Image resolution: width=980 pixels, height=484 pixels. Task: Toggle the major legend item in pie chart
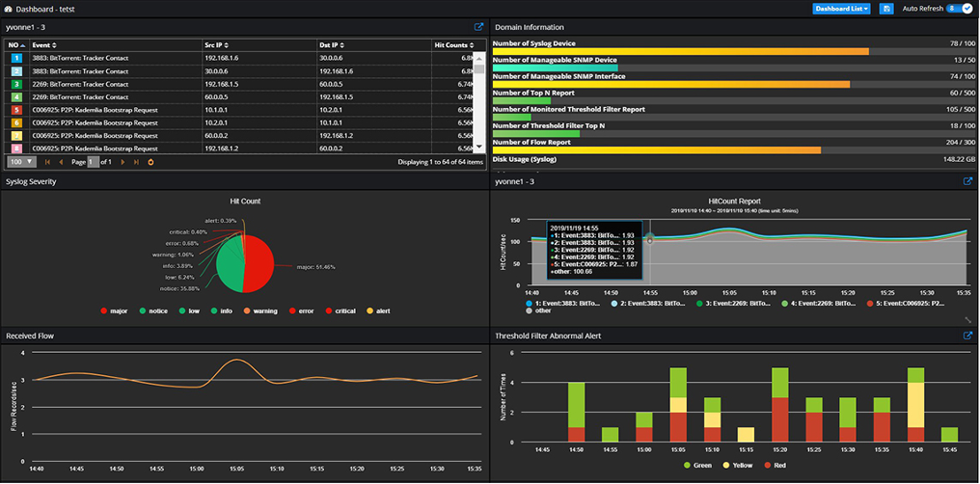click(x=113, y=310)
